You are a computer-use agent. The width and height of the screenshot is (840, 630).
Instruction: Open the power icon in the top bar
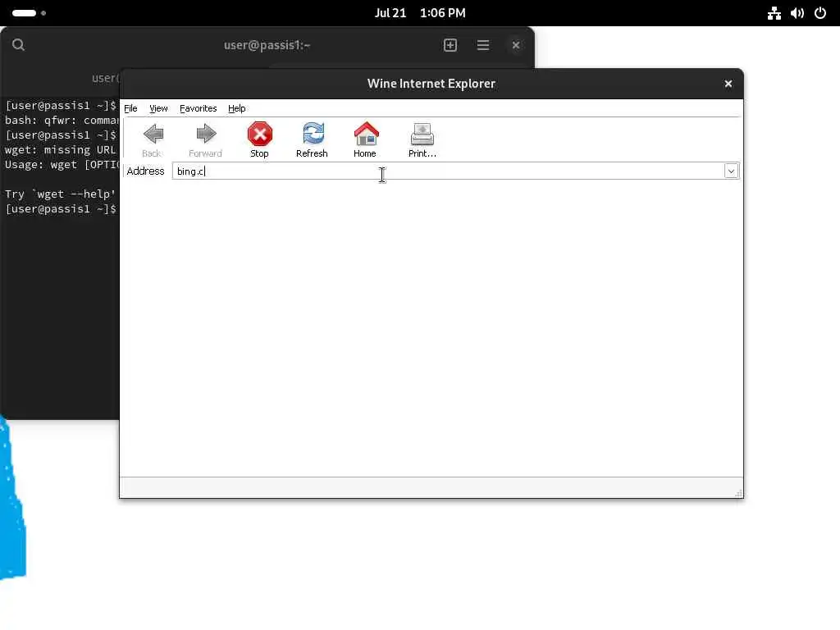(x=820, y=13)
